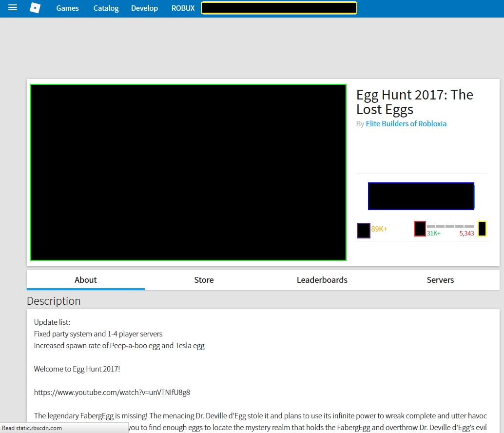Screen dimensions: 504x433
Task: Click 'Fixed party system and 1-4 player servers'
Action: click(x=98, y=334)
